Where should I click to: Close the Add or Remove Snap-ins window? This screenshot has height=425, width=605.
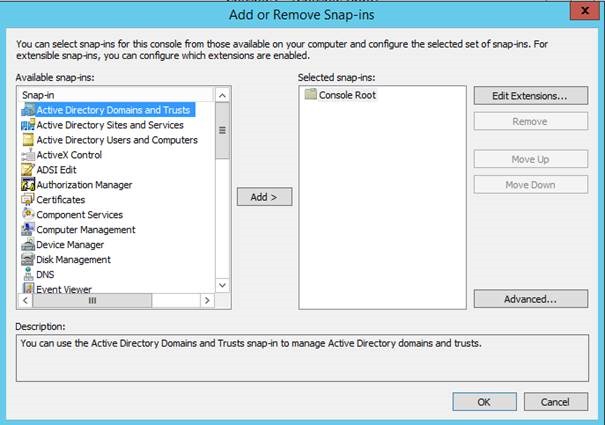pos(585,10)
